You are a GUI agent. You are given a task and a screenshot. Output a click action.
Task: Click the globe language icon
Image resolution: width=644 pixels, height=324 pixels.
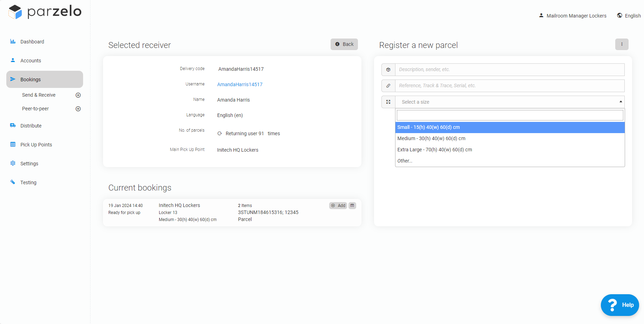(620, 15)
